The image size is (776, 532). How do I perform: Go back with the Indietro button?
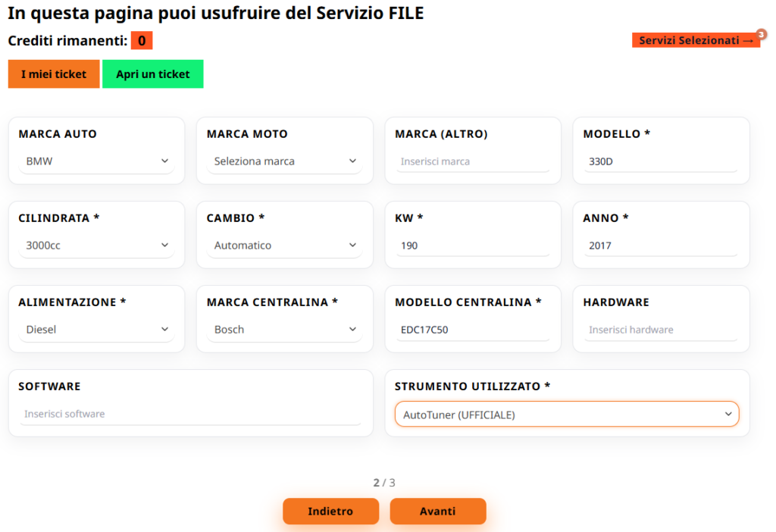(330, 512)
